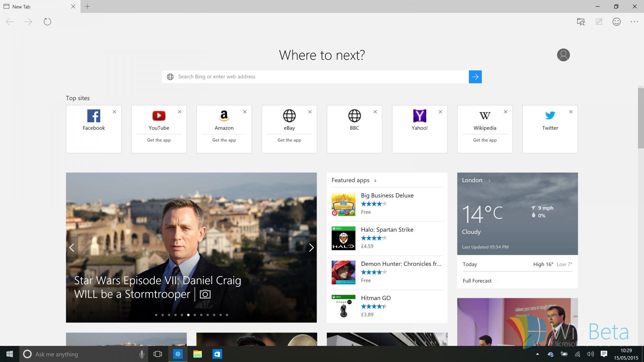Show hidden system tray icons
The height and width of the screenshot is (362, 644).
pos(537,354)
